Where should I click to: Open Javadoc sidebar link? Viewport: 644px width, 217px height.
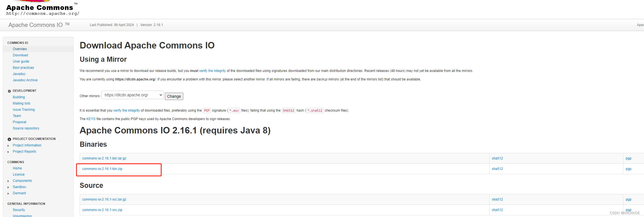pyautogui.click(x=19, y=74)
